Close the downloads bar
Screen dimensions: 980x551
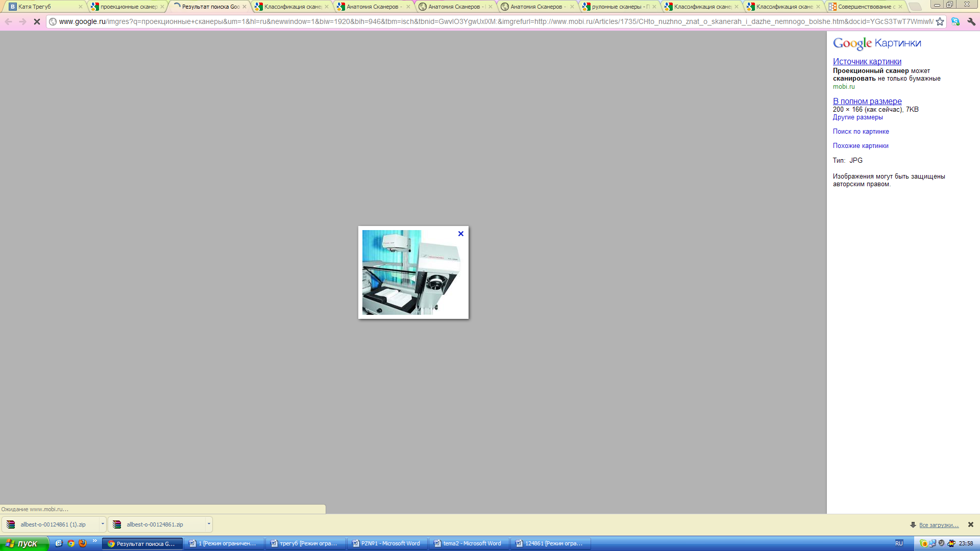pyautogui.click(x=971, y=524)
